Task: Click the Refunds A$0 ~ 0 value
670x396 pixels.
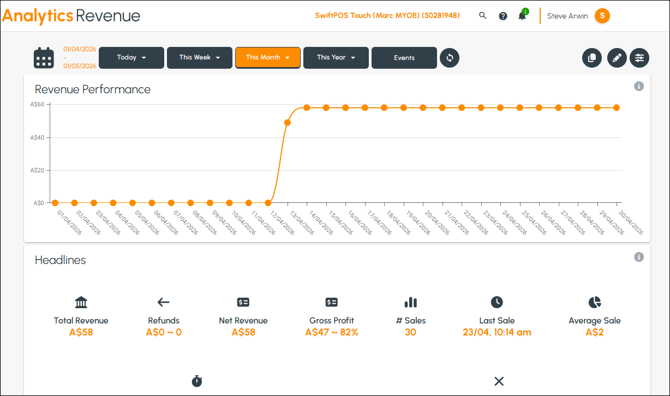Action: click(164, 332)
